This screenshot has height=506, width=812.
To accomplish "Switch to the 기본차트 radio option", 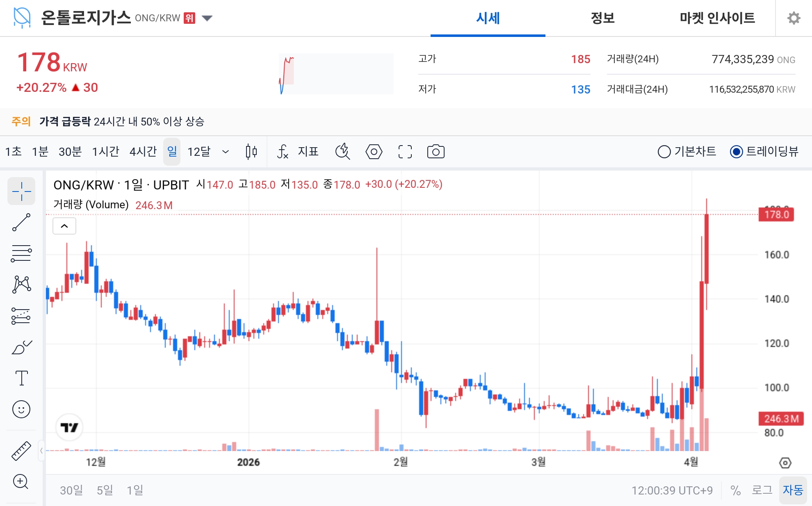I will click(x=664, y=151).
